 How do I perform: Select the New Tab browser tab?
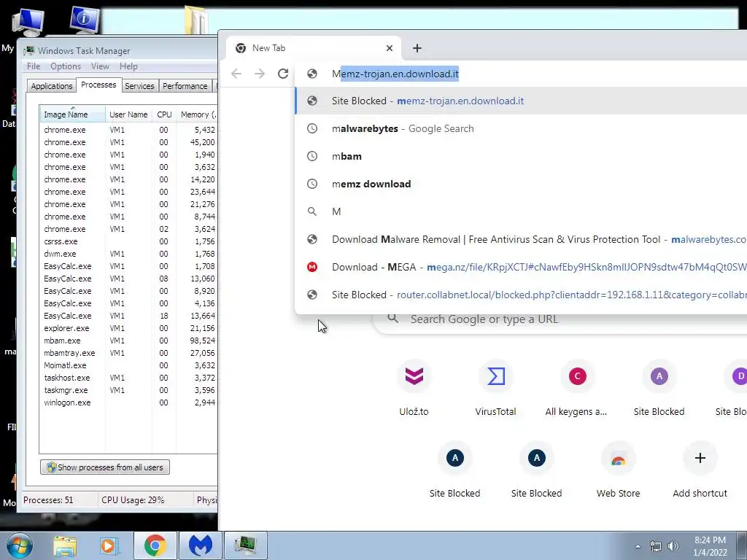(313, 48)
